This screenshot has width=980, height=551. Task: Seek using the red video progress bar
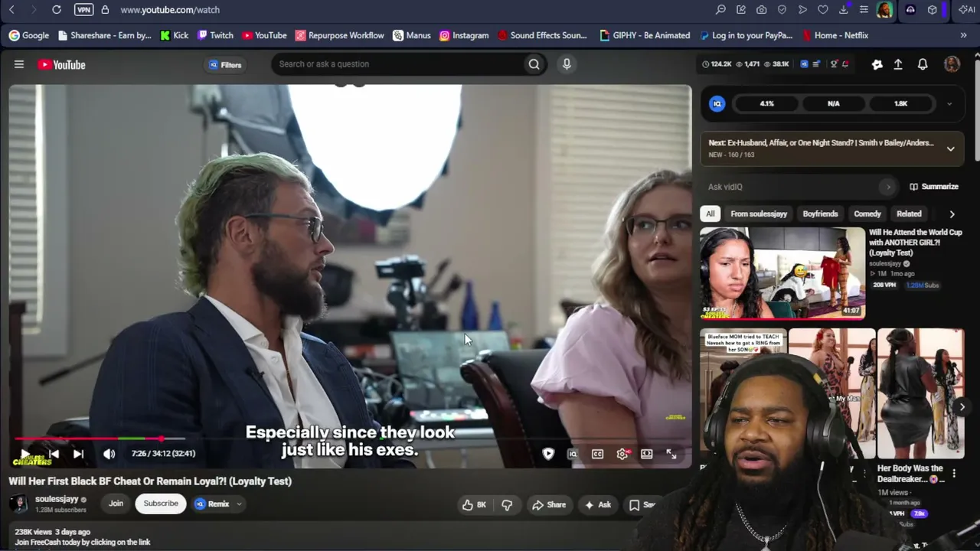point(87,439)
